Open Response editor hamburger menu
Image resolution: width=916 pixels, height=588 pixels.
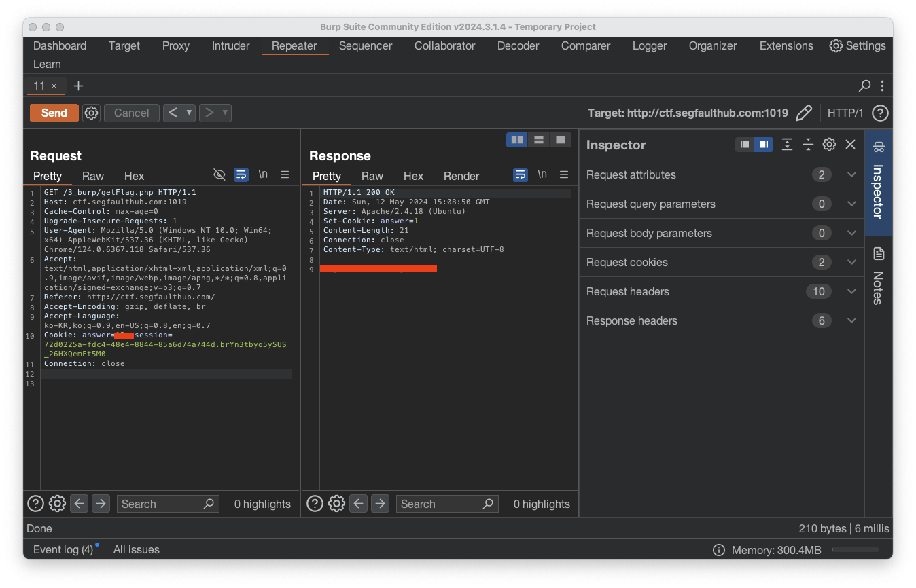pos(564,175)
